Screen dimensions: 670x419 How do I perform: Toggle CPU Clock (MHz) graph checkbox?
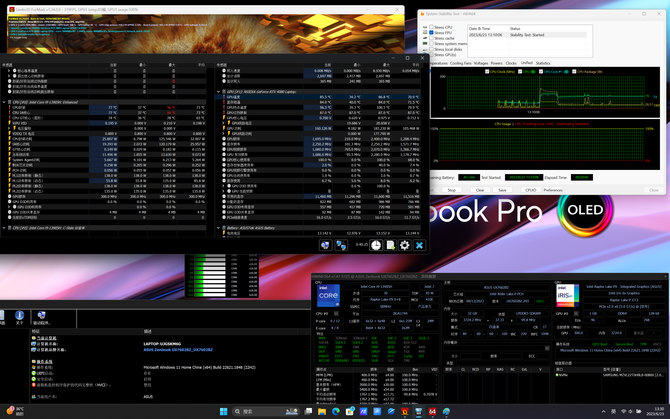pos(487,72)
